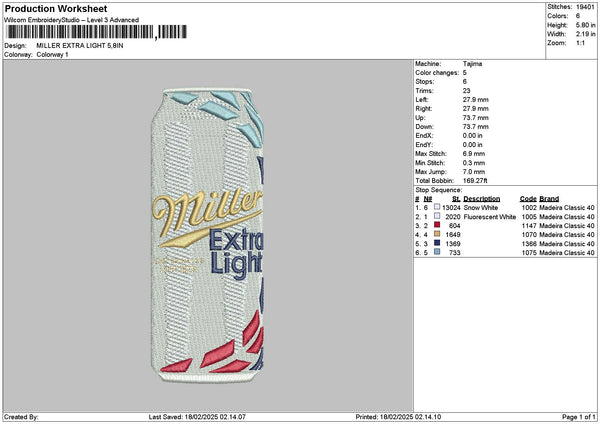
Task: Click the Machine value 'Tajima'
Action: pos(472,64)
